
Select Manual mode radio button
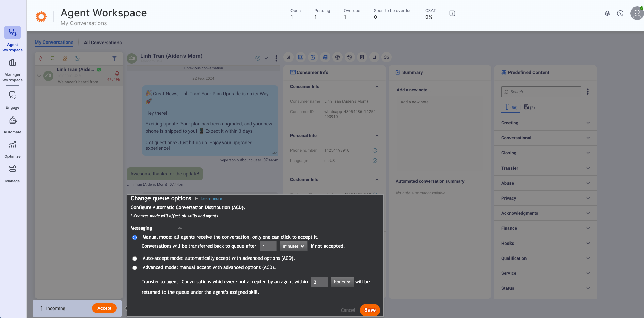click(x=135, y=237)
